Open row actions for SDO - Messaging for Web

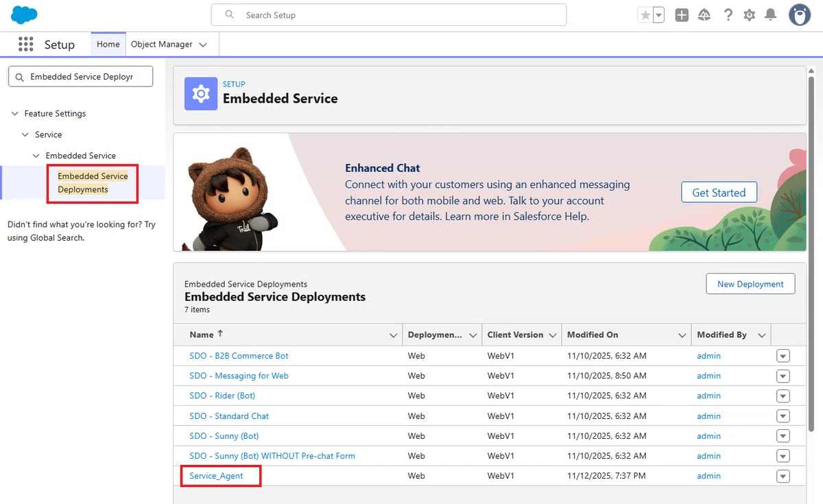click(783, 376)
